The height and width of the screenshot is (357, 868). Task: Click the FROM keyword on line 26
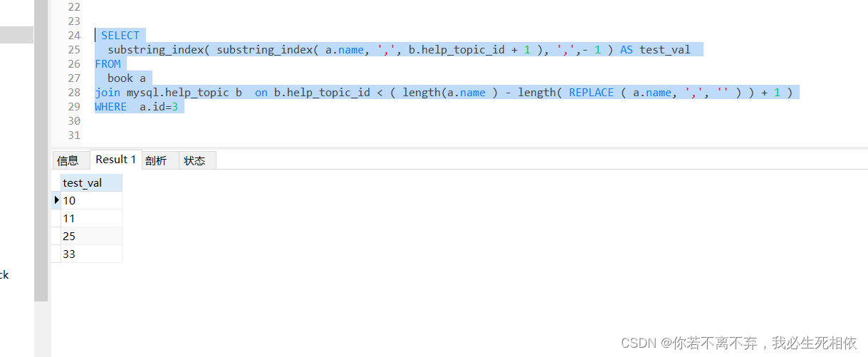click(x=108, y=64)
